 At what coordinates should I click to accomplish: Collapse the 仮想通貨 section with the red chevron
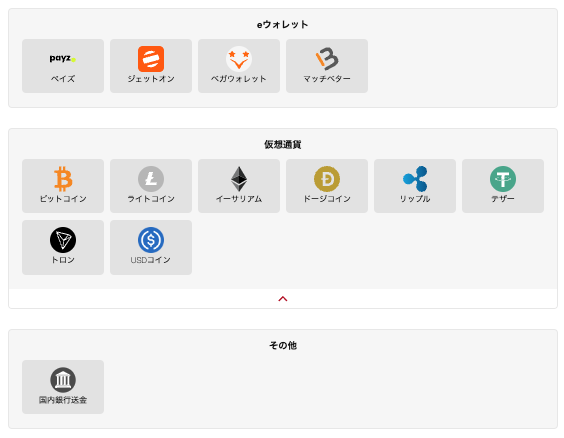tap(283, 299)
